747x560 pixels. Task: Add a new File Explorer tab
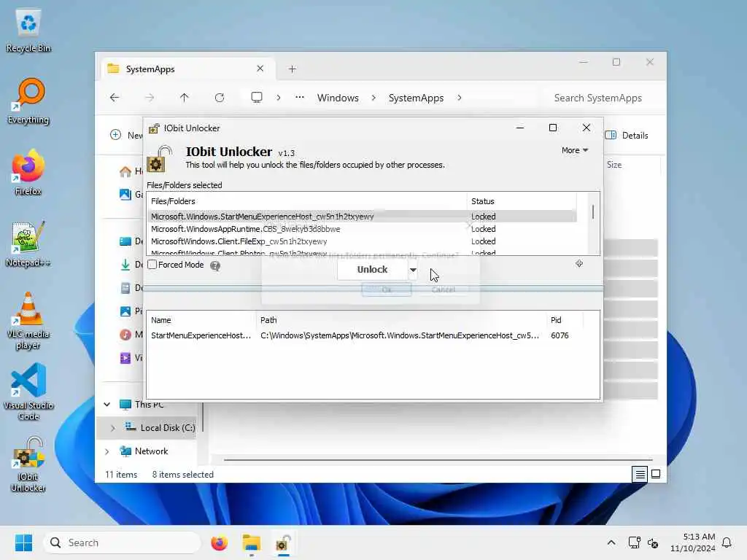[292, 69]
